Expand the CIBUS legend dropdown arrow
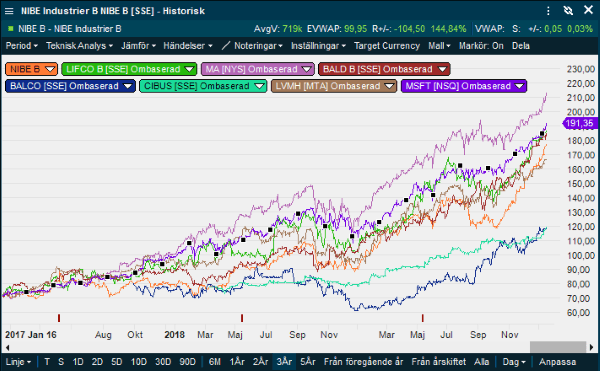600x371 pixels. click(x=259, y=86)
